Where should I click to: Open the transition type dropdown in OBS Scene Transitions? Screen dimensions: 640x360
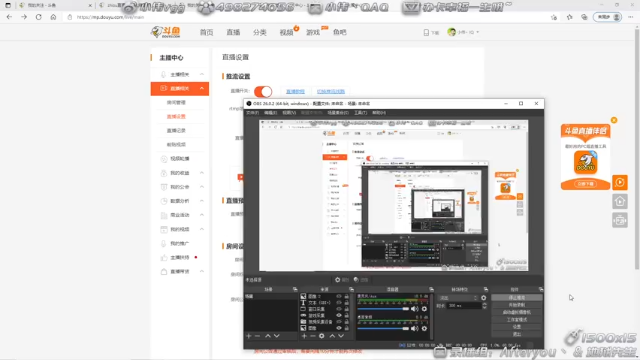click(458, 298)
